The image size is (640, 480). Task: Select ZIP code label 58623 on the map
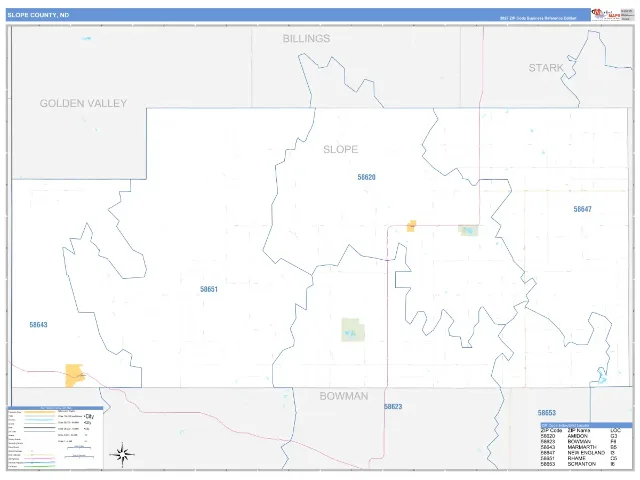(x=393, y=407)
